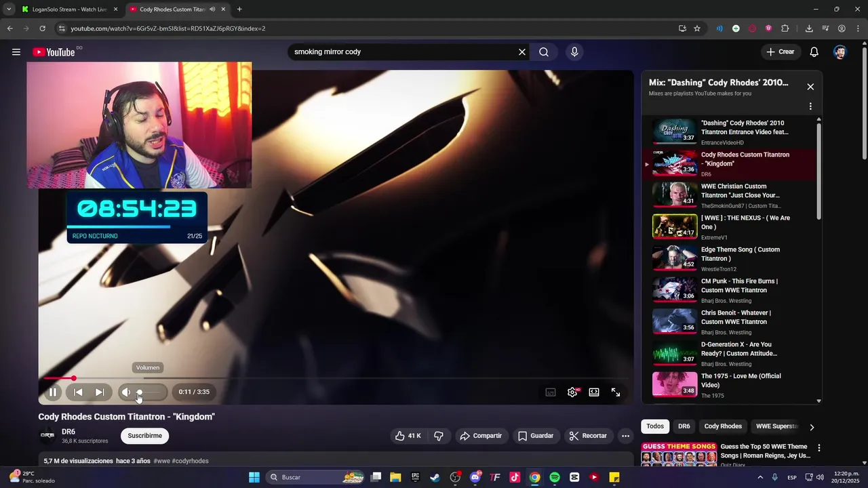Select the Todos filter chip
Screen dimensions: 868x488
point(655,426)
